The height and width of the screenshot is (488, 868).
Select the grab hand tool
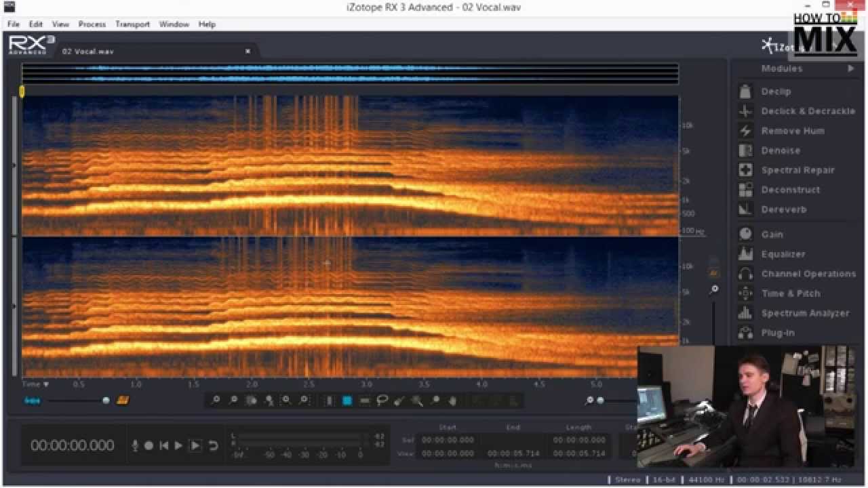pos(452,401)
